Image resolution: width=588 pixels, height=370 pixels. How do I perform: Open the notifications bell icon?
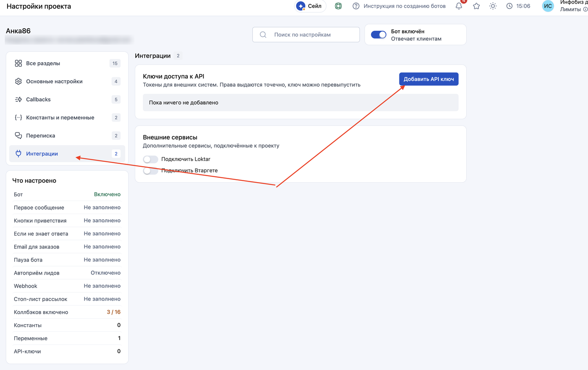coord(459,6)
